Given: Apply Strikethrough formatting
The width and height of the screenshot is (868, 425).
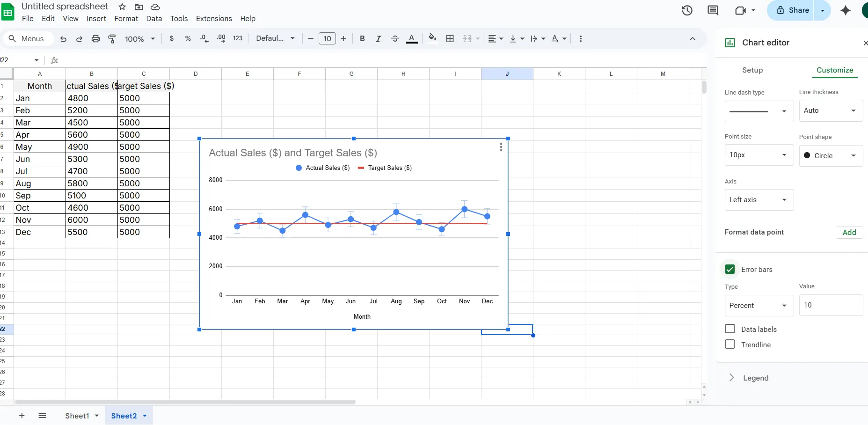Looking at the screenshot, I should pos(394,39).
